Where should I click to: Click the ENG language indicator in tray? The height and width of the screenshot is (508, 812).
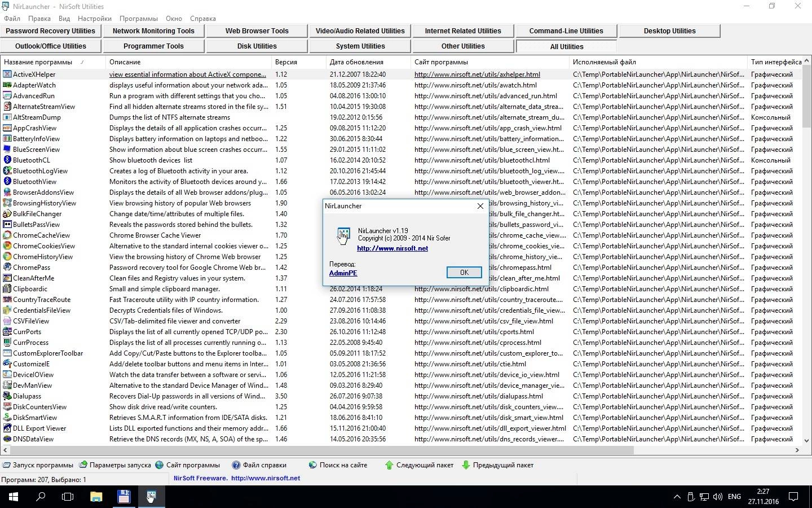coord(734,497)
